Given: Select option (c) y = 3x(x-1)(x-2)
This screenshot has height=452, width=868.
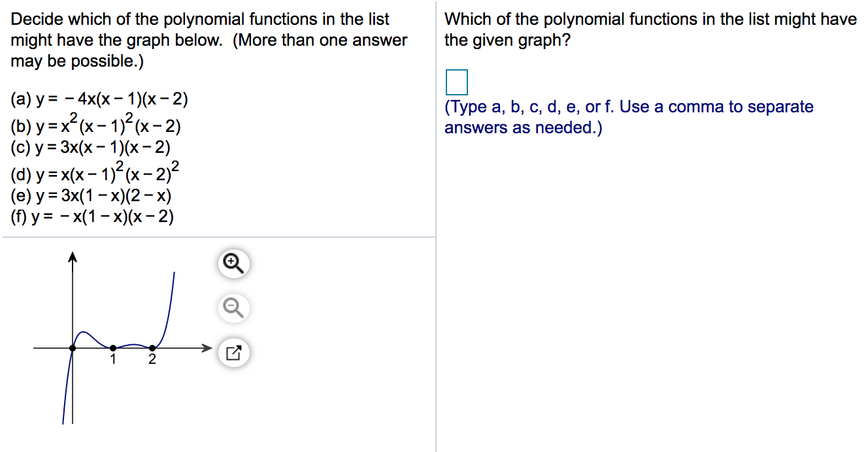Looking at the screenshot, I should [x=92, y=148].
